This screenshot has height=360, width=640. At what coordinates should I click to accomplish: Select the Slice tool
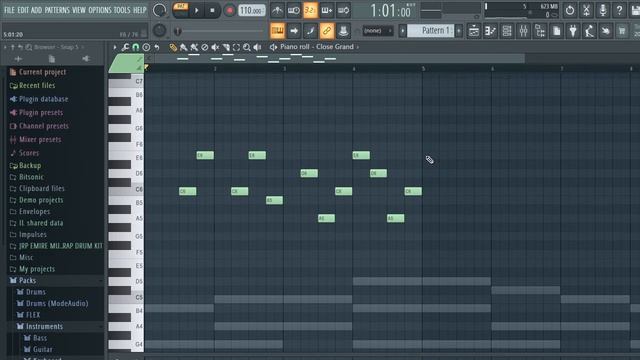coord(226,47)
